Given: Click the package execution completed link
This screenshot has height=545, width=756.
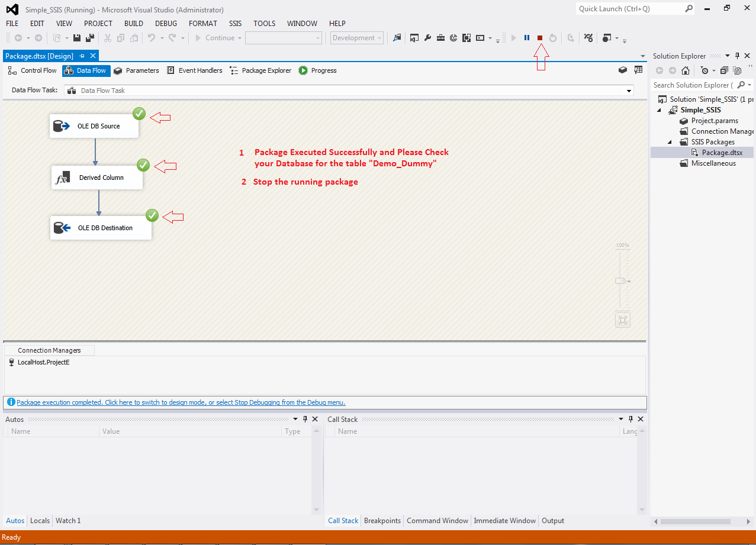Looking at the screenshot, I should tap(181, 402).
